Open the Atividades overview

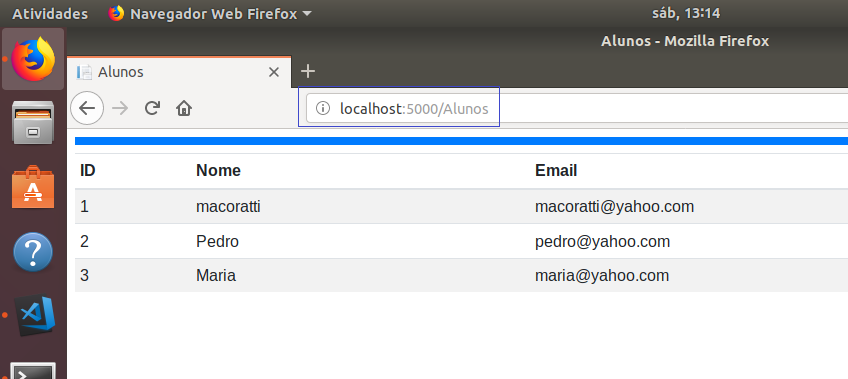tap(50, 14)
